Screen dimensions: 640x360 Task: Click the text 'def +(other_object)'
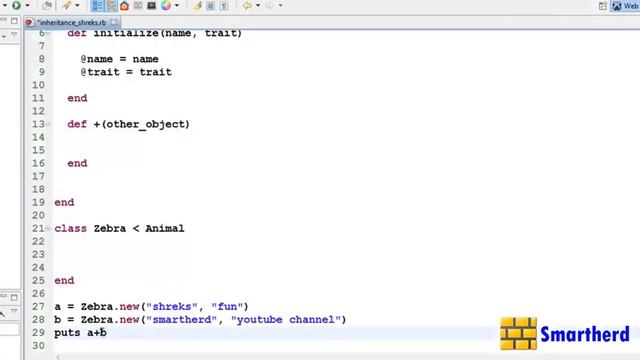pyautogui.click(x=129, y=124)
